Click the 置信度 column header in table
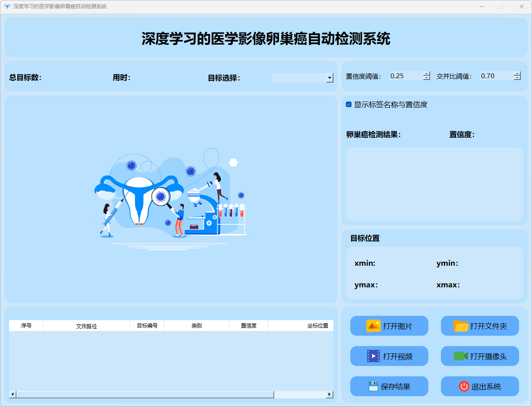 point(248,326)
